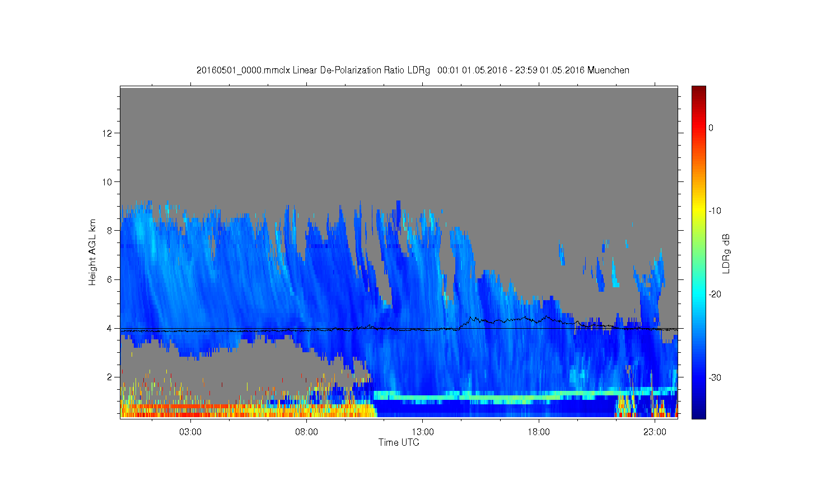The width and height of the screenshot is (840, 504).
Task: Click the 18:00 time tick label
Action: click(539, 432)
